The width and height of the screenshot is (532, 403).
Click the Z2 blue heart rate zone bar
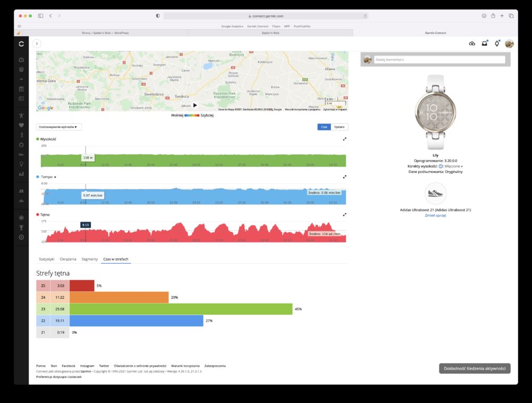click(x=136, y=321)
